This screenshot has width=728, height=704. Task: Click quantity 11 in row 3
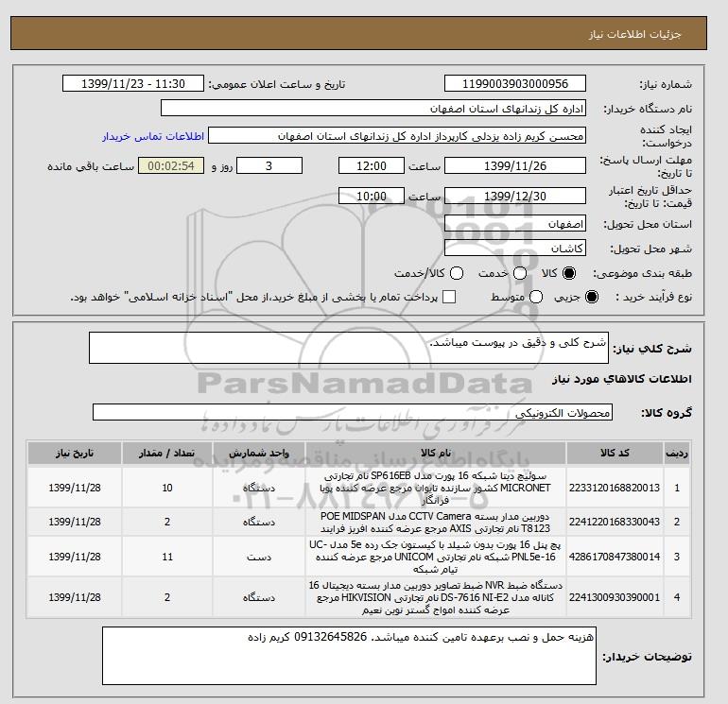pyautogui.click(x=167, y=557)
